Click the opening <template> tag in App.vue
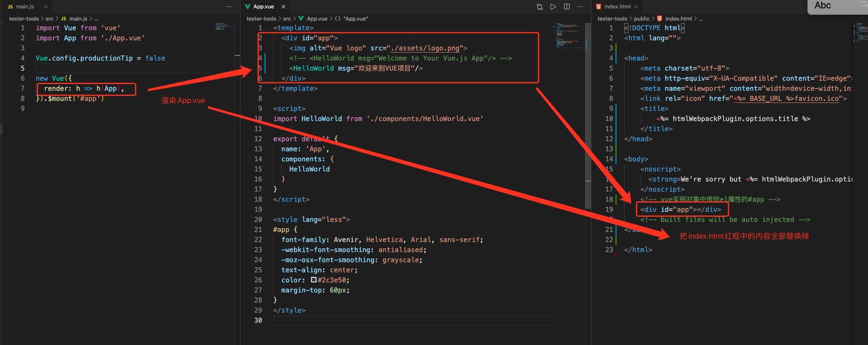The height and width of the screenshot is (345, 868). coord(293,28)
